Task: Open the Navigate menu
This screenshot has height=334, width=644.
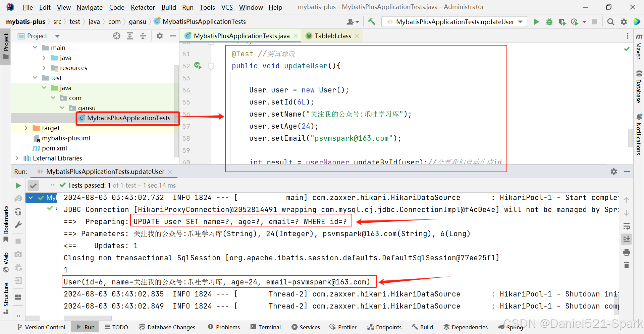Action: pyautogui.click(x=90, y=7)
